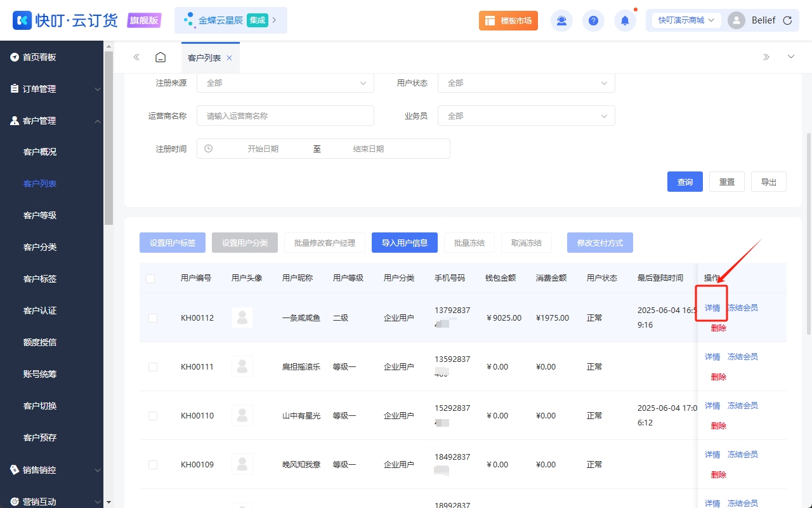Click the 快叮·云订货 logo icon

click(x=22, y=20)
